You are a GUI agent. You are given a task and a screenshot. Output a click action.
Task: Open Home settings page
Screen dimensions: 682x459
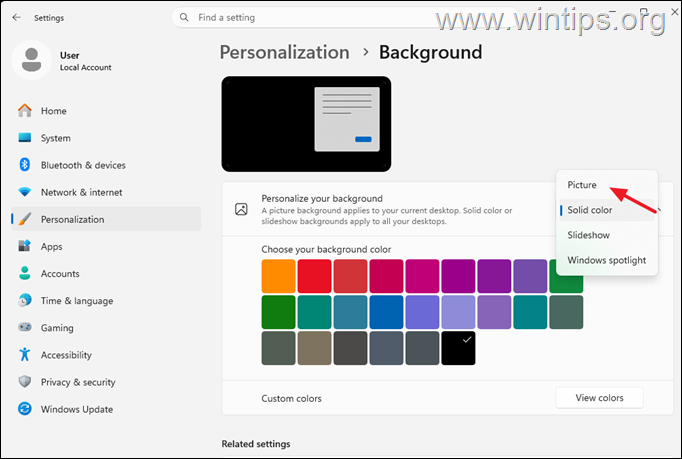(x=106, y=111)
